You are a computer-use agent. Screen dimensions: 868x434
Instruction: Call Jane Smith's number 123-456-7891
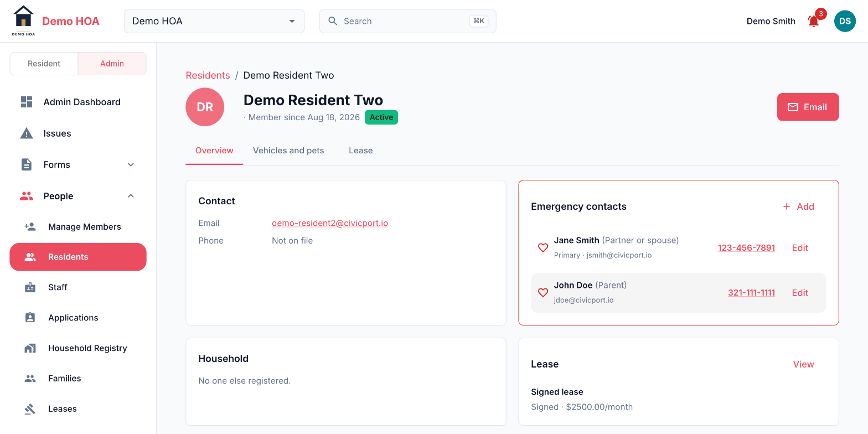(x=746, y=248)
